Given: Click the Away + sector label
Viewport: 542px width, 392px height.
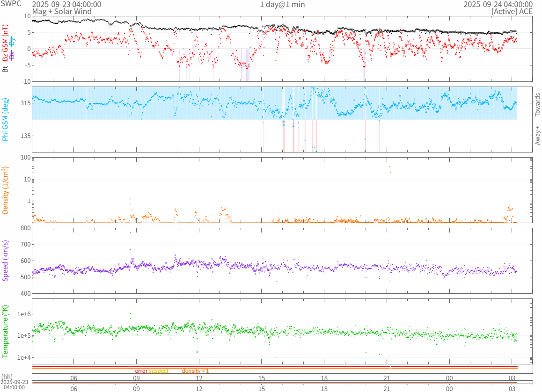Looking at the screenshot, I should tap(537, 135).
